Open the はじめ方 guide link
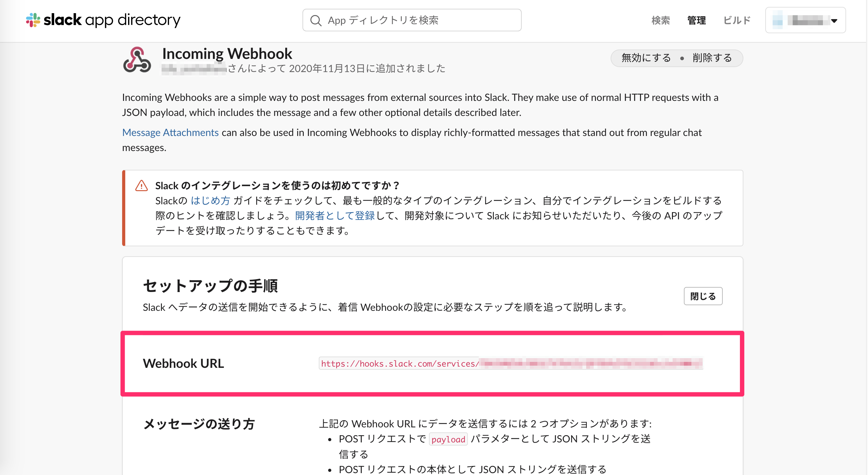 click(x=210, y=201)
